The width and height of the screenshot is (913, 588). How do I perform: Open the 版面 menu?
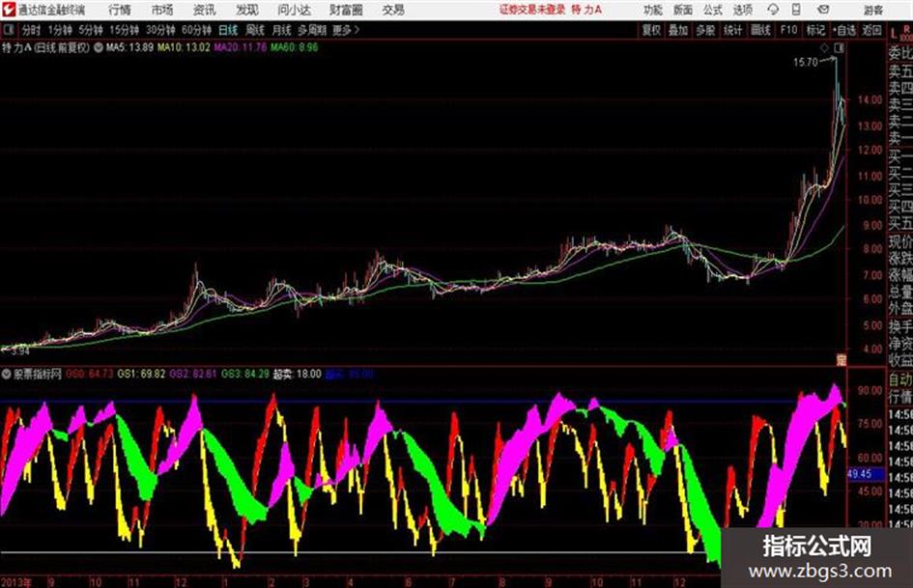coord(683,10)
